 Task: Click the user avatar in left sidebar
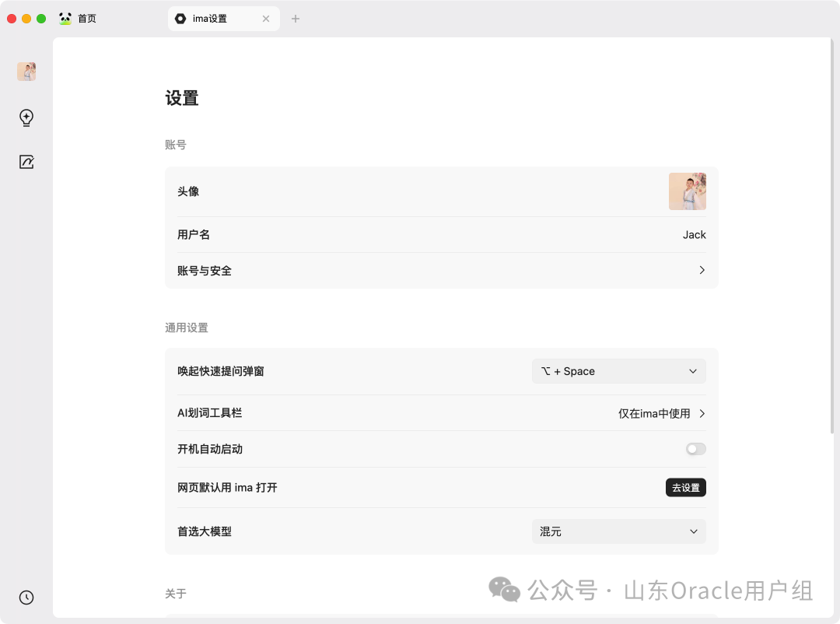coord(26,72)
